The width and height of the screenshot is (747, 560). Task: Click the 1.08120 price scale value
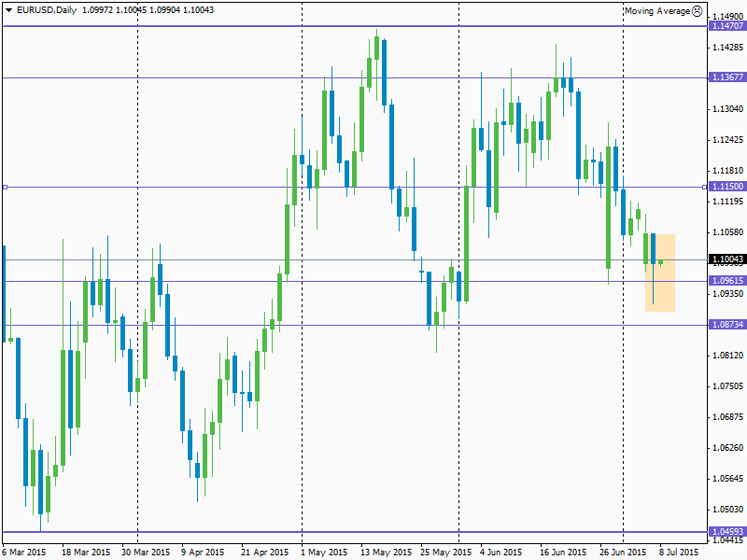(728, 356)
